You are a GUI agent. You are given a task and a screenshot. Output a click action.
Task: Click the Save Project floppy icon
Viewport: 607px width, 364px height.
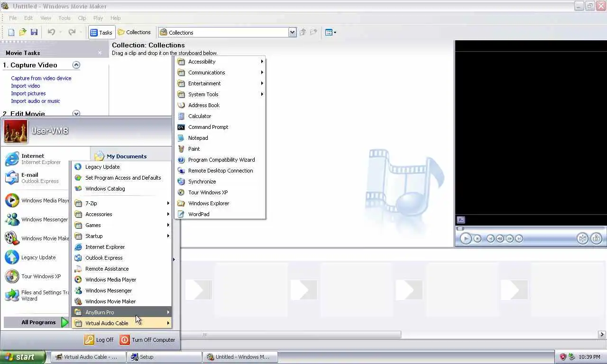(34, 32)
